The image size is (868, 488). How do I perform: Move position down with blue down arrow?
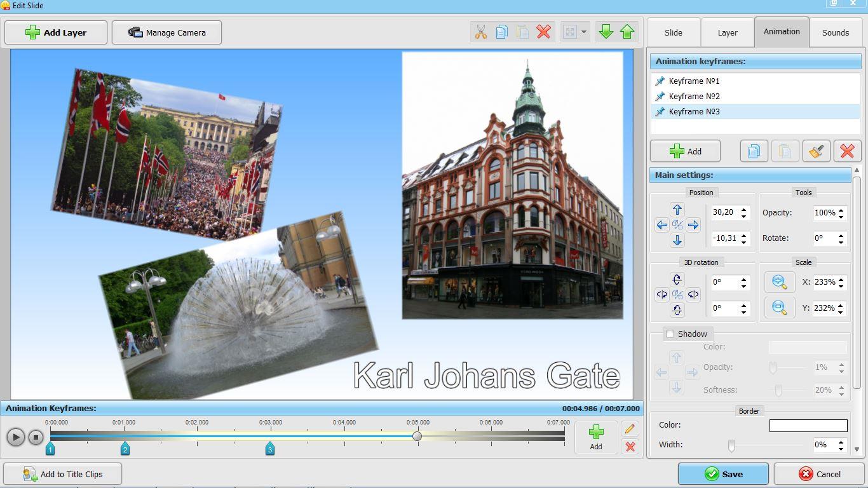click(x=677, y=240)
